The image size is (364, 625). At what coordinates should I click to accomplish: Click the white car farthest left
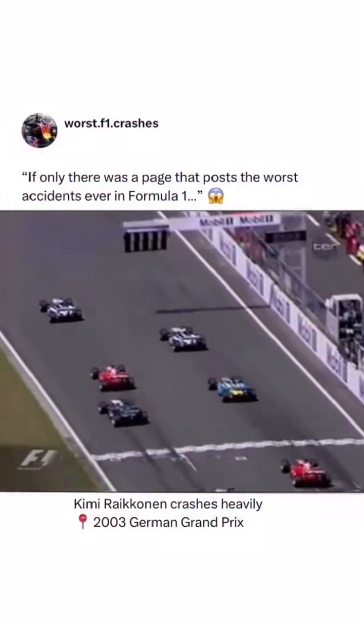[x=61, y=310]
